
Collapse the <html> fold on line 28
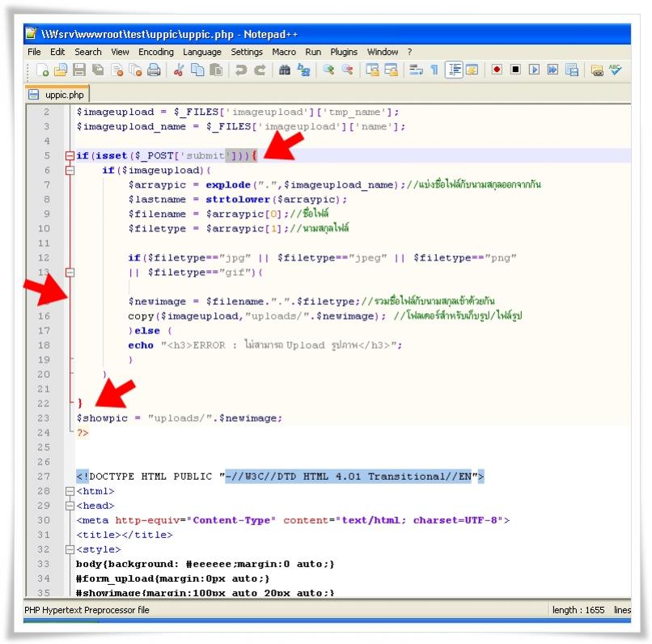70,491
